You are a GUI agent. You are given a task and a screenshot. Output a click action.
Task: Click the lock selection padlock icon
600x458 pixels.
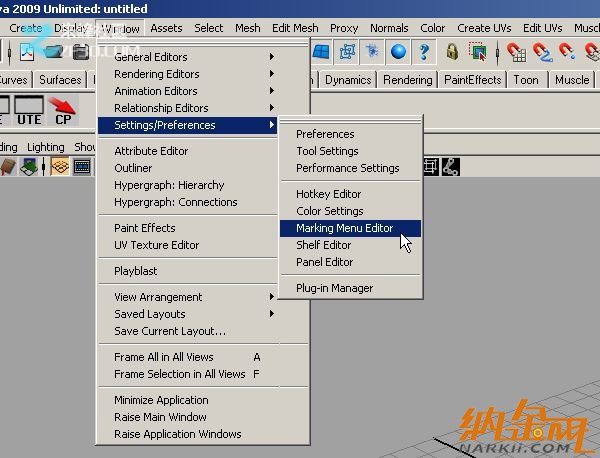tap(453, 51)
